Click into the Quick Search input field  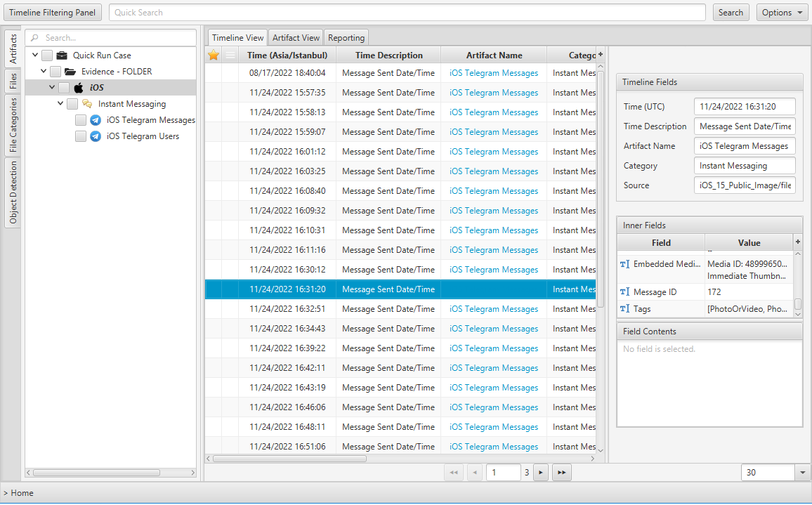(407, 13)
